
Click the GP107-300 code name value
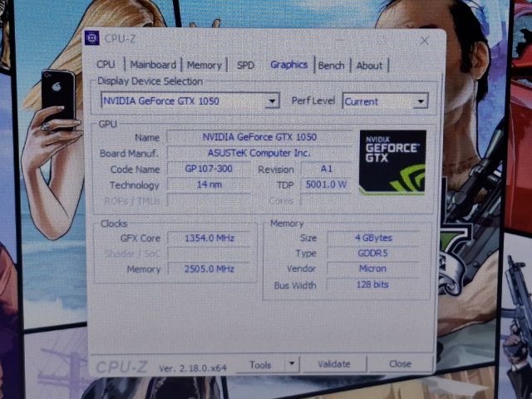pos(209,169)
